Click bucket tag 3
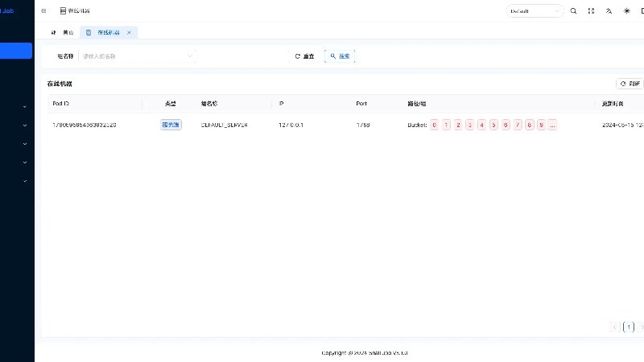The width and height of the screenshot is (644, 362). coord(470,125)
